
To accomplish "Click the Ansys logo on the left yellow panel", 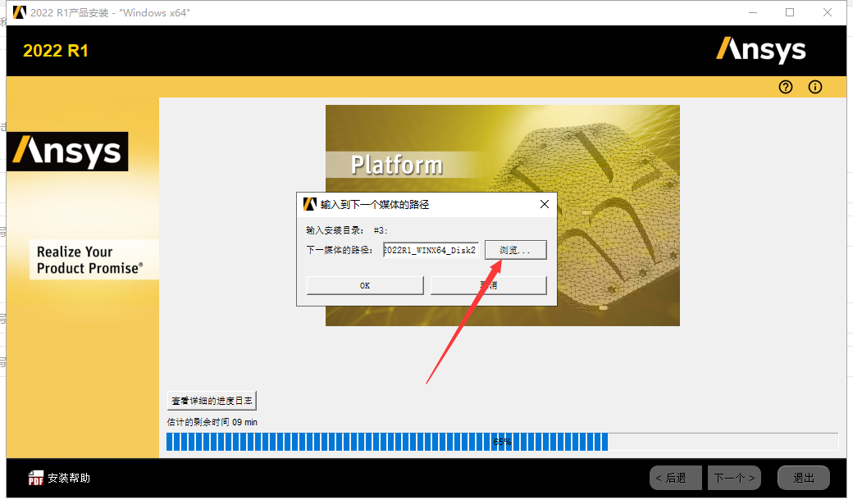I will pyautogui.click(x=66, y=151).
